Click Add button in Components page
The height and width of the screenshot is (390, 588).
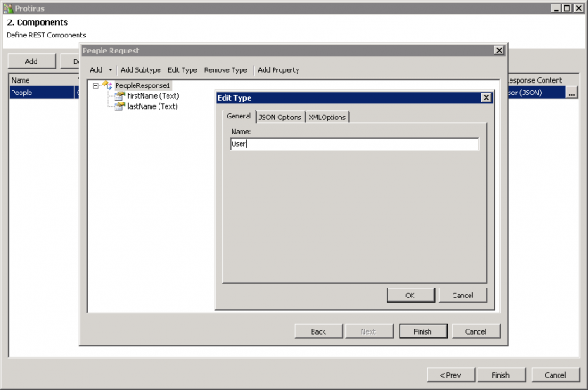click(x=31, y=61)
